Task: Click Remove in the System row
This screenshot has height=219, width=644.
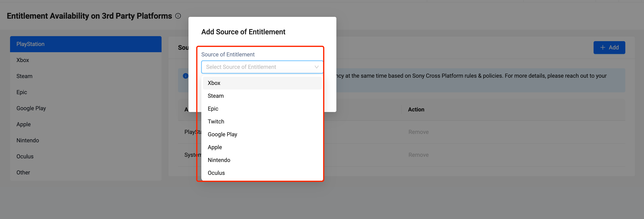Action: [x=419, y=155]
